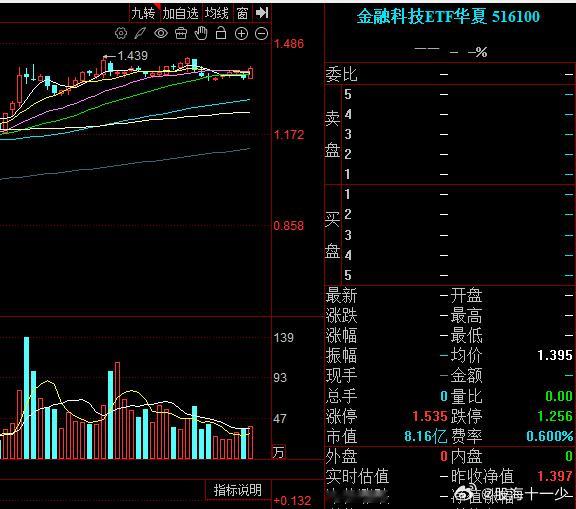Select 卖盘 level 5 row
This screenshot has height=509, width=576.
point(458,94)
